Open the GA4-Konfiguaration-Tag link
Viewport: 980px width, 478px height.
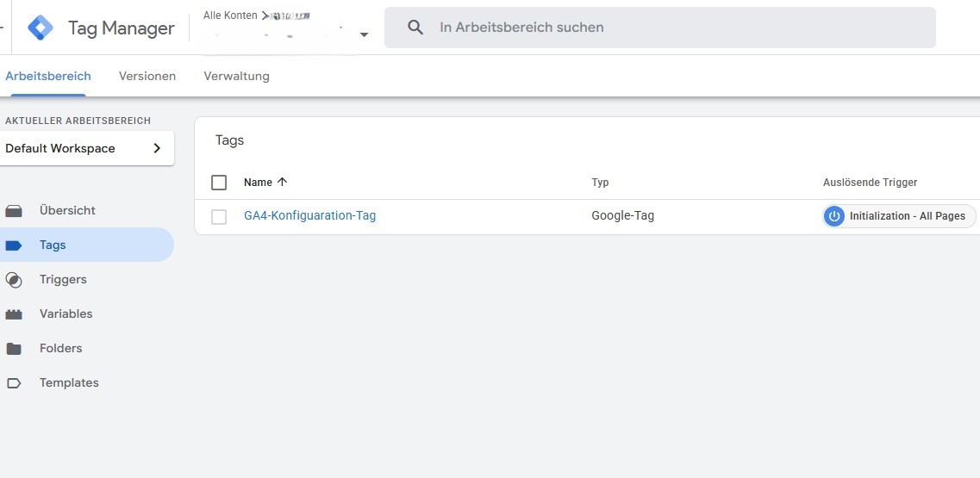point(309,216)
